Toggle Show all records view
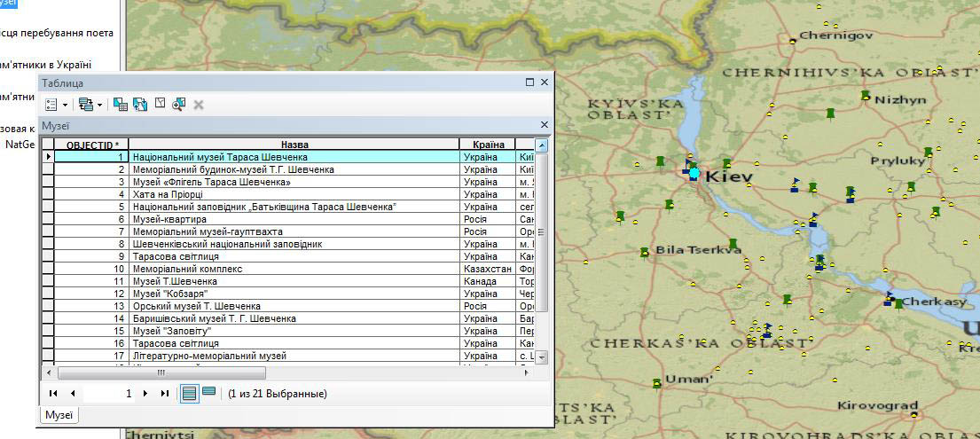This screenshot has width=980, height=439. tap(189, 394)
